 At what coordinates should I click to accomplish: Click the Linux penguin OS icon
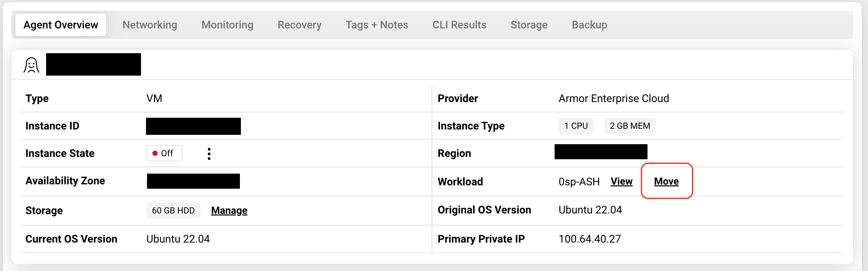[31, 65]
